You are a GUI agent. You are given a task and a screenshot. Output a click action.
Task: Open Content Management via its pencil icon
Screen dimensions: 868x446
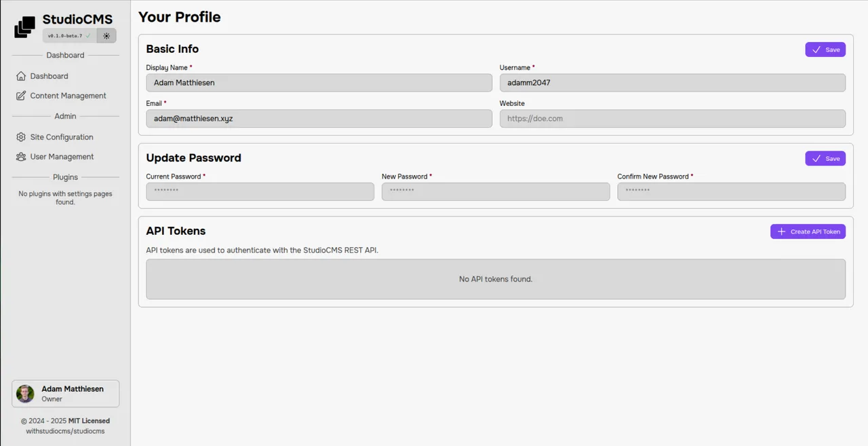point(21,96)
